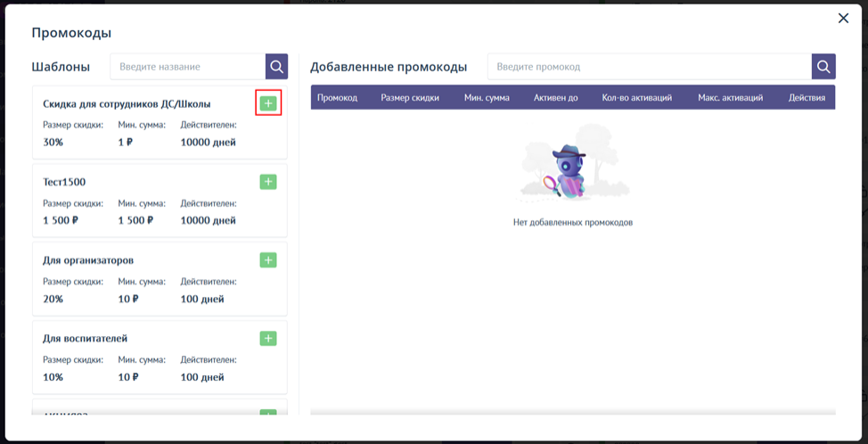Click the Промокод column header
This screenshot has height=444, width=868.
[337, 97]
